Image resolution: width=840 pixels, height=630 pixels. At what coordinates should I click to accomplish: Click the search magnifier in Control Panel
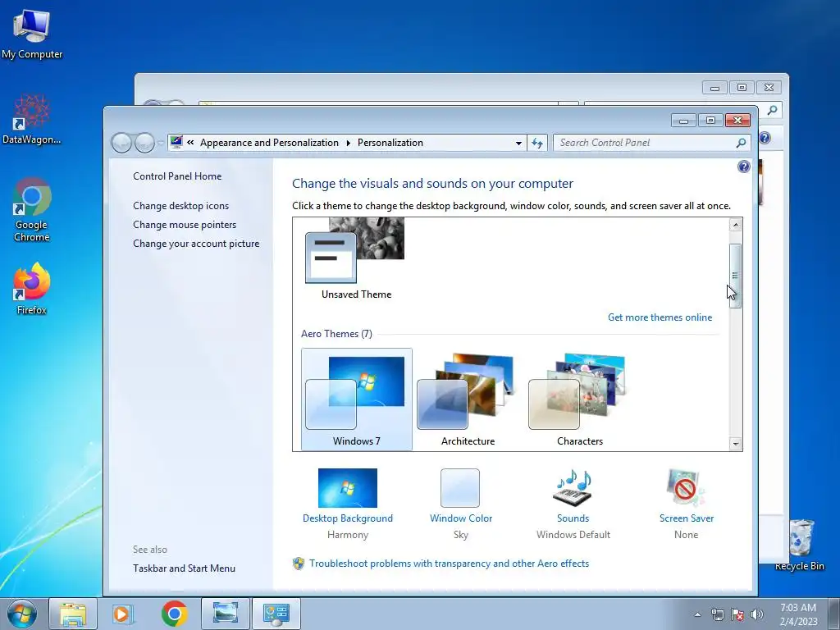tap(741, 143)
